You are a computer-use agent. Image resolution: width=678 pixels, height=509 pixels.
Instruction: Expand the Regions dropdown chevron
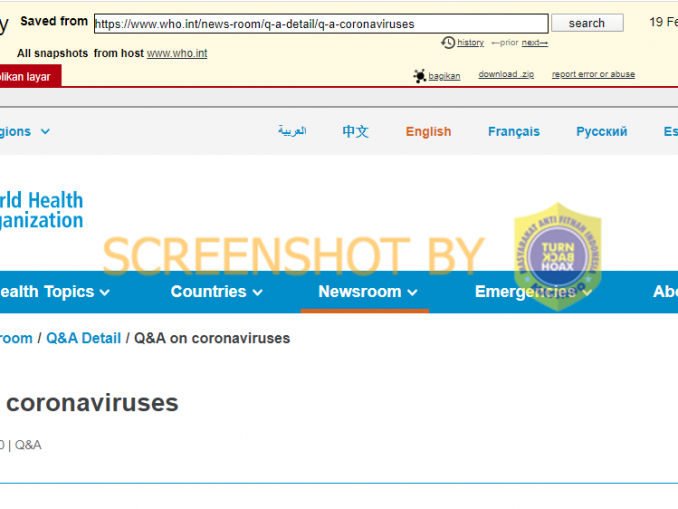point(45,131)
